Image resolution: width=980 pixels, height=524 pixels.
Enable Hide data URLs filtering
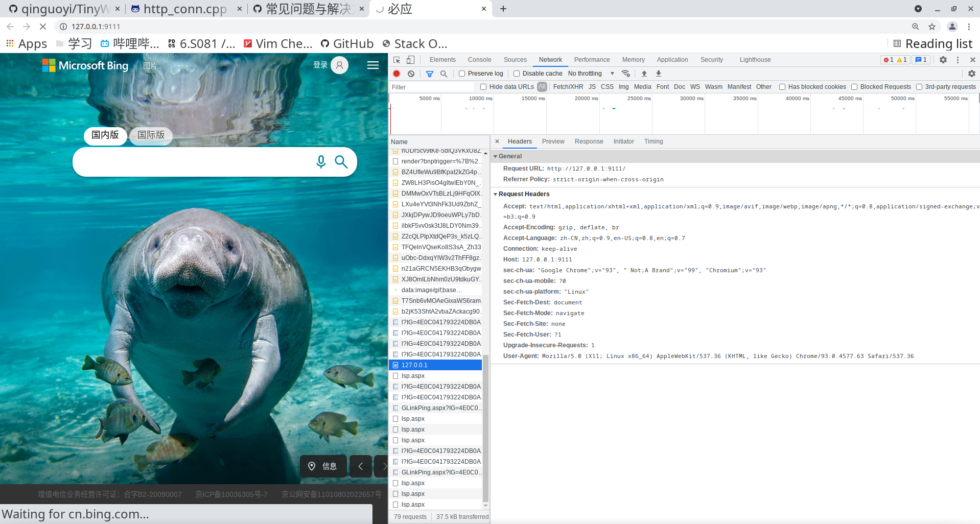(483, 87)
